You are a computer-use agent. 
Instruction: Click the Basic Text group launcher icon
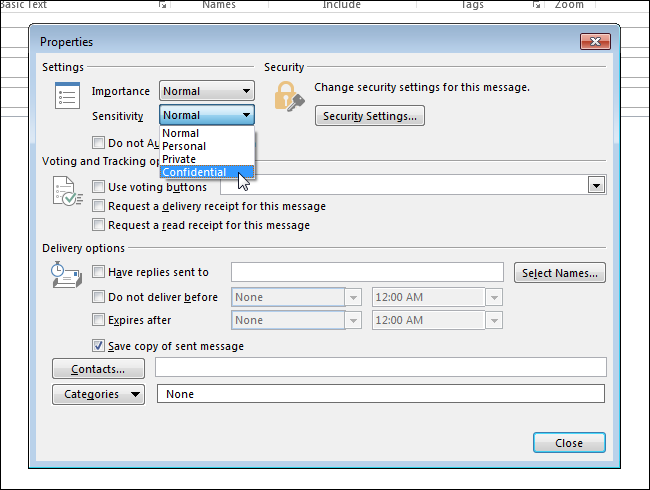pos(162,5)
